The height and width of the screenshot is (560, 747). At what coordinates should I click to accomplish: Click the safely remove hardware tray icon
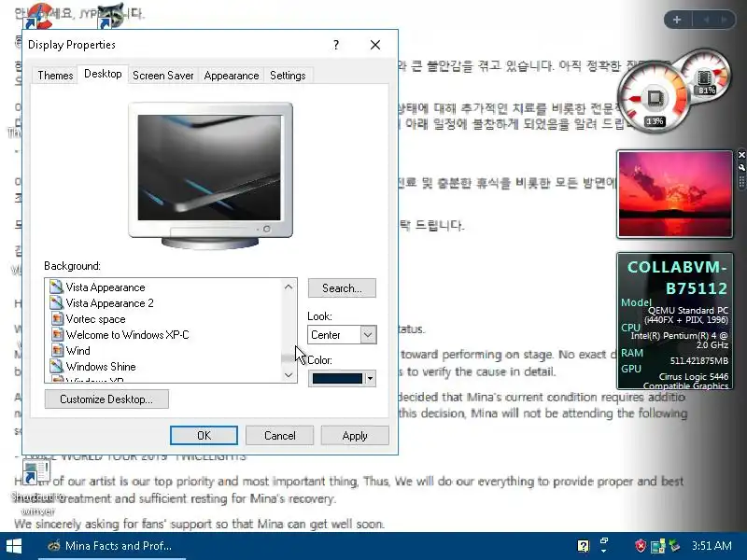click(673, 546)
